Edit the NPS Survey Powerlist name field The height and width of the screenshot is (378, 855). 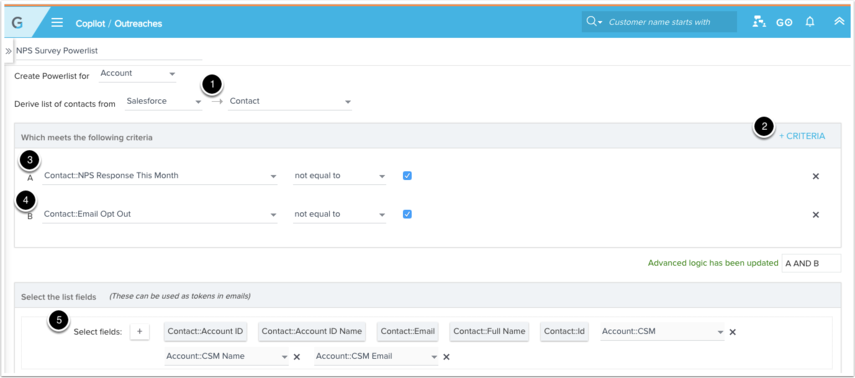(x=109, y=51)
